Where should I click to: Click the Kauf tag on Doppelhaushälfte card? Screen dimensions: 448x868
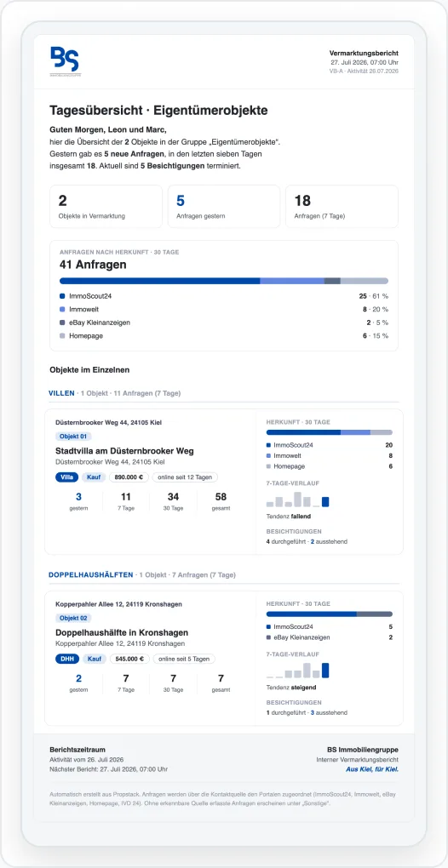pos(94,659)
